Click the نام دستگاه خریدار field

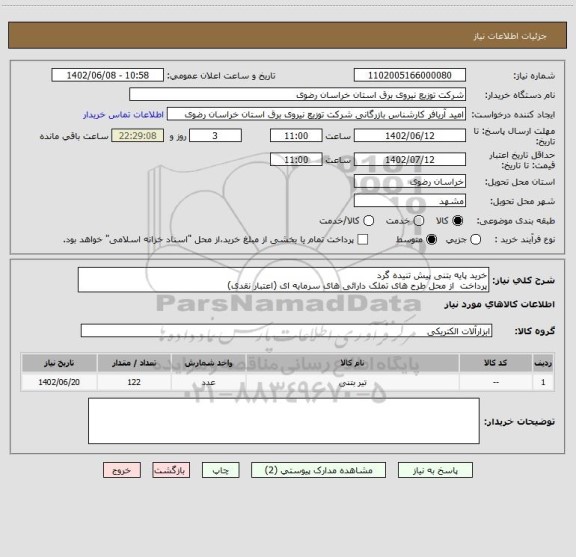pyautogui.click(x=298, y=95)
